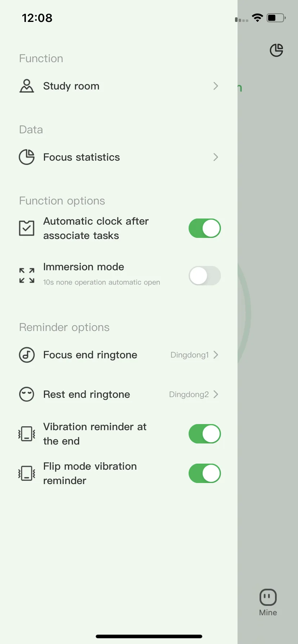Tap the music note ringtone icon
The height and width of the screenshot is (644, 298).
tap(27, 355)
